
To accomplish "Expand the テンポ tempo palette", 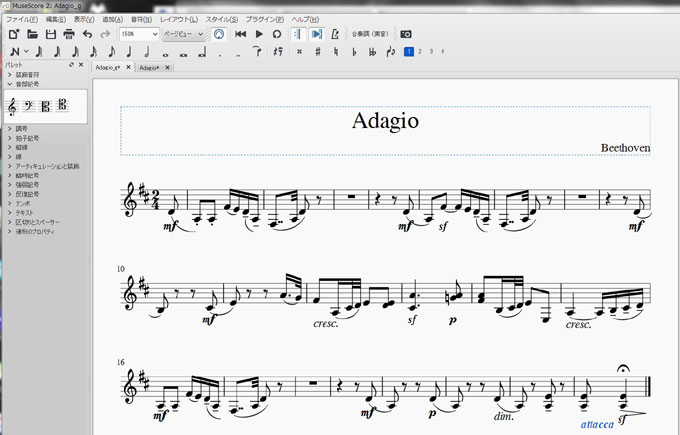I will tap(24, 205).
